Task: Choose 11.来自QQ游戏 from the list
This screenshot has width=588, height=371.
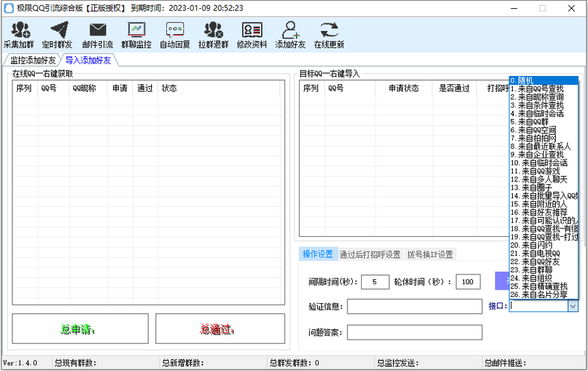Action: (x=544, y=171)
